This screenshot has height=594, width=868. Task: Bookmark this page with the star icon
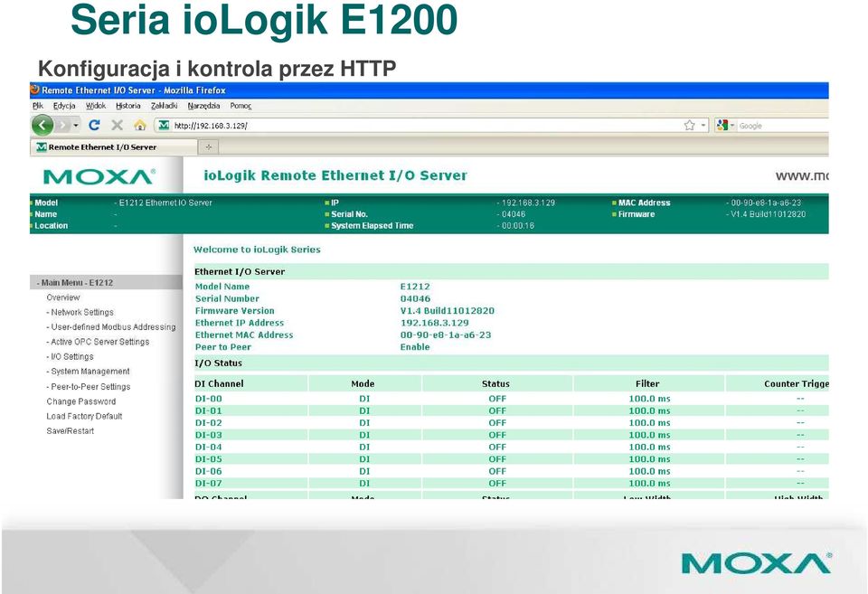click(x=689, y=125)
